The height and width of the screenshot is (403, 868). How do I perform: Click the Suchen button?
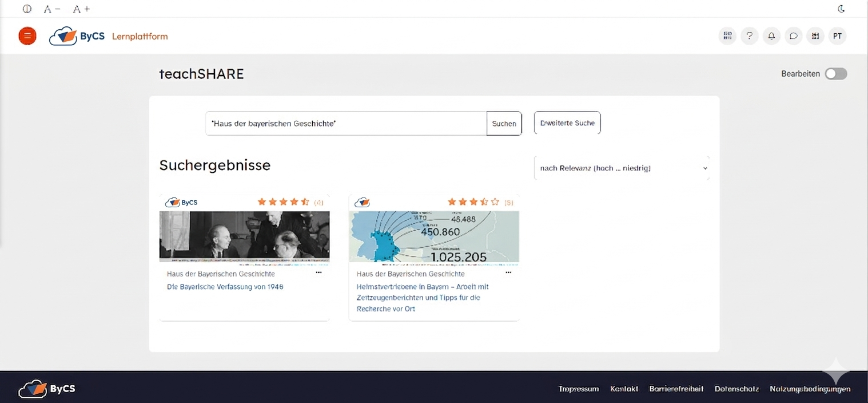click(x=504, y=123)
